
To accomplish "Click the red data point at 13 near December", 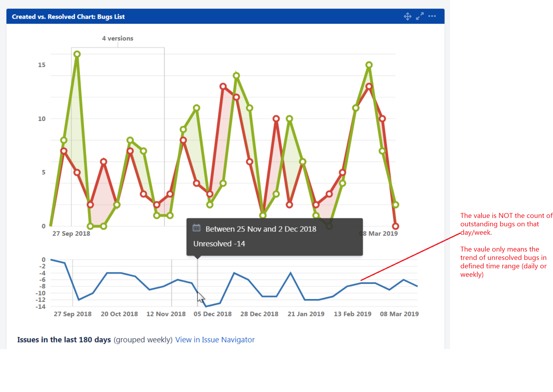I will 223,86.
